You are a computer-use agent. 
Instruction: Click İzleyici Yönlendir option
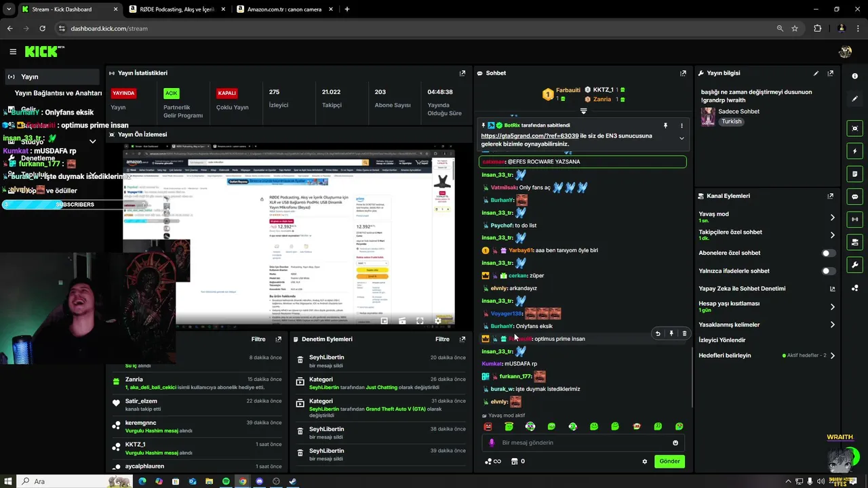(x=722, y=340)
